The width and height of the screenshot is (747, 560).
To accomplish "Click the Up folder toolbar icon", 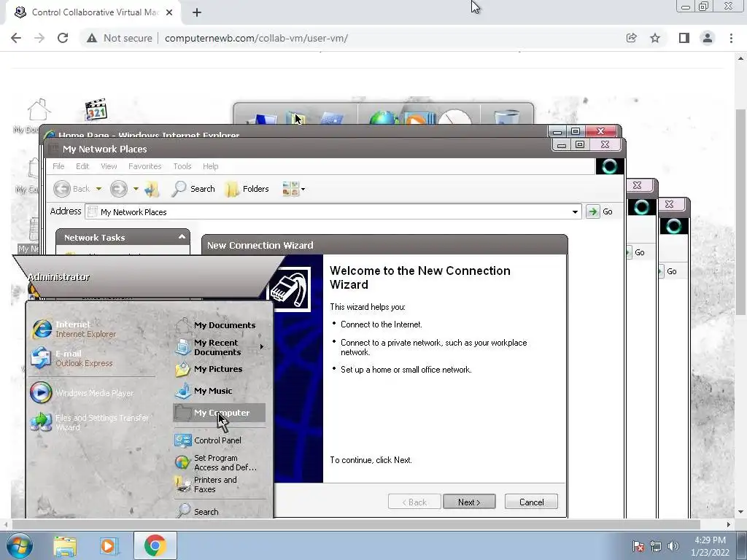I will (x=152, y=189).
